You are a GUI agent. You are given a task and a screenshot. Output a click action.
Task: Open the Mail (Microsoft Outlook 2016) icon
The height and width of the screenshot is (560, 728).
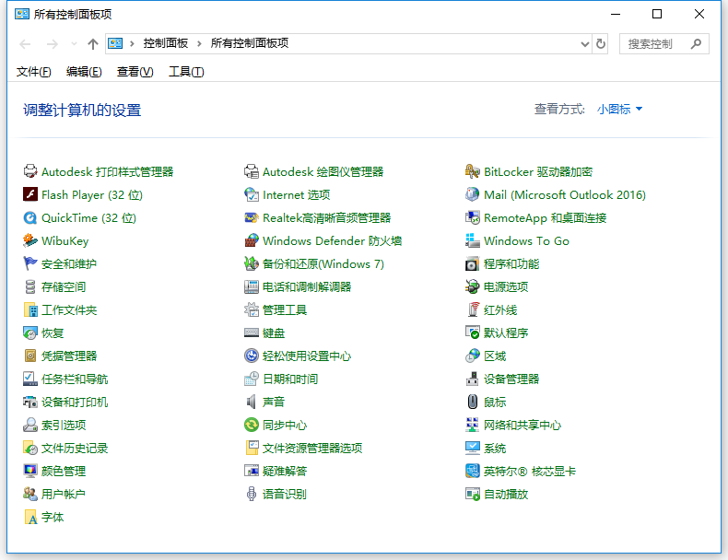click(472, 194)
